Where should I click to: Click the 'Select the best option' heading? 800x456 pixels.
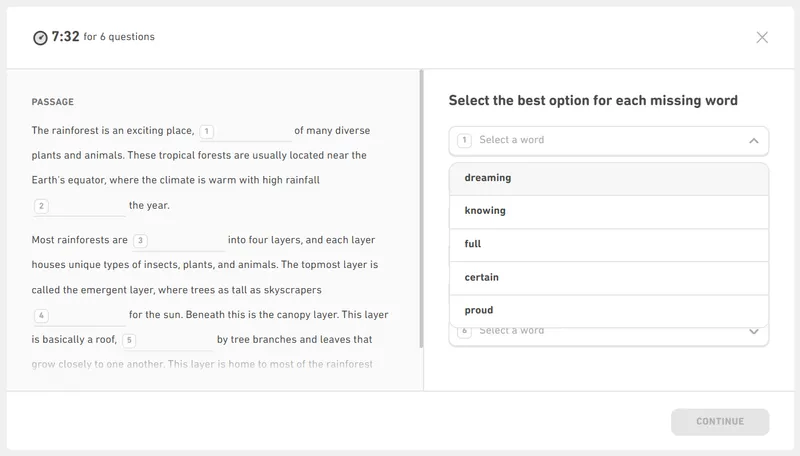coord(593,101)
